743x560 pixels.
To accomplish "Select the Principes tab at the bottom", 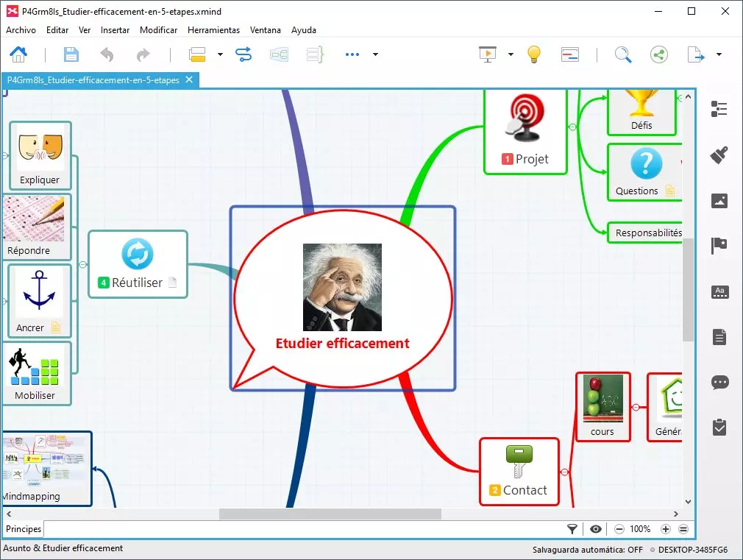I will (x=23, y=528).
